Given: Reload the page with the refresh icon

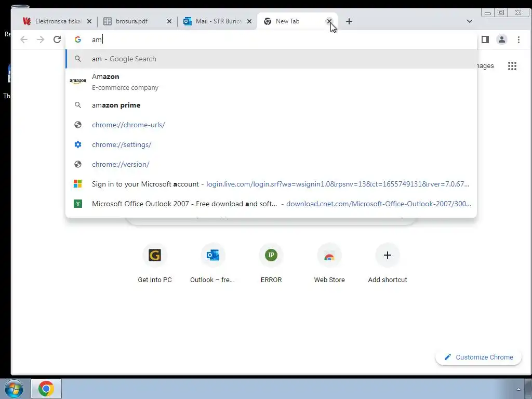Looking at the screenshot, I should 57,39.
